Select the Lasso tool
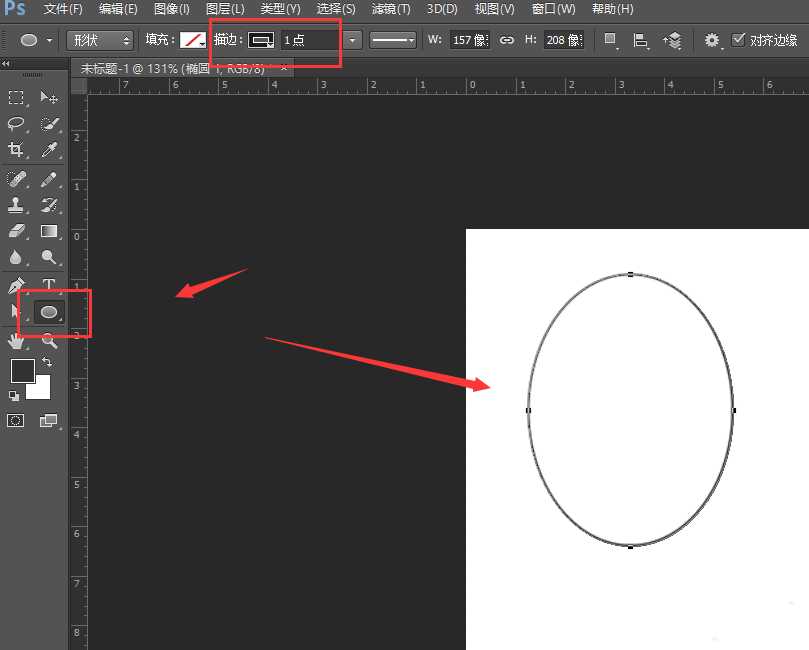The height and width of the screenshot is (650, 809). click(17, 124)
